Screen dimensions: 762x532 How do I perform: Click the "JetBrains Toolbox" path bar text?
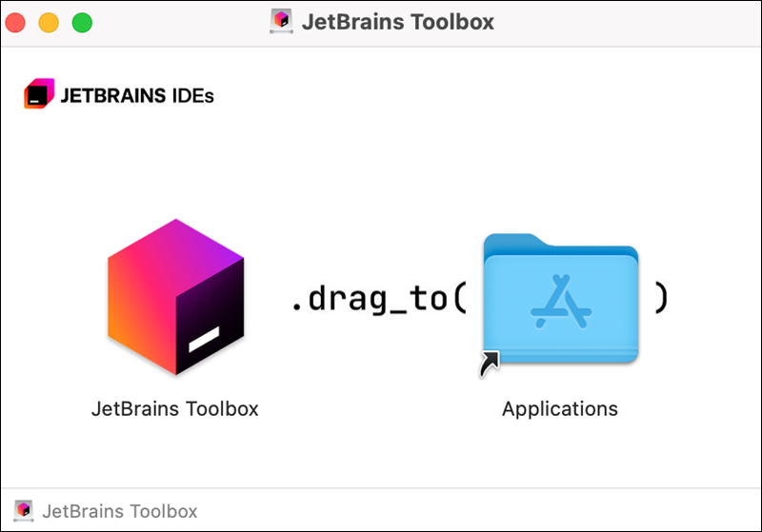(x=120, y=512)
